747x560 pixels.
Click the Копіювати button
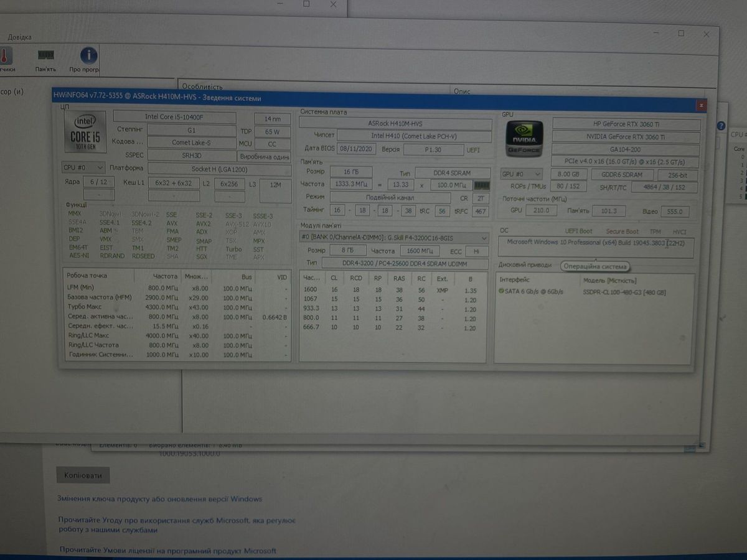(x=83, y=476)
